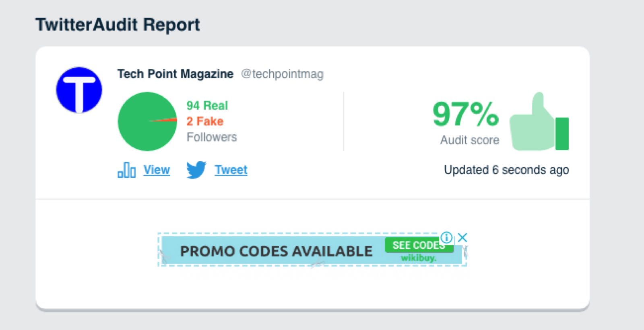This screenshot has height=330, width=644.
Task: Click the TwitterAudit Report page heading
Action: (118, 25)
